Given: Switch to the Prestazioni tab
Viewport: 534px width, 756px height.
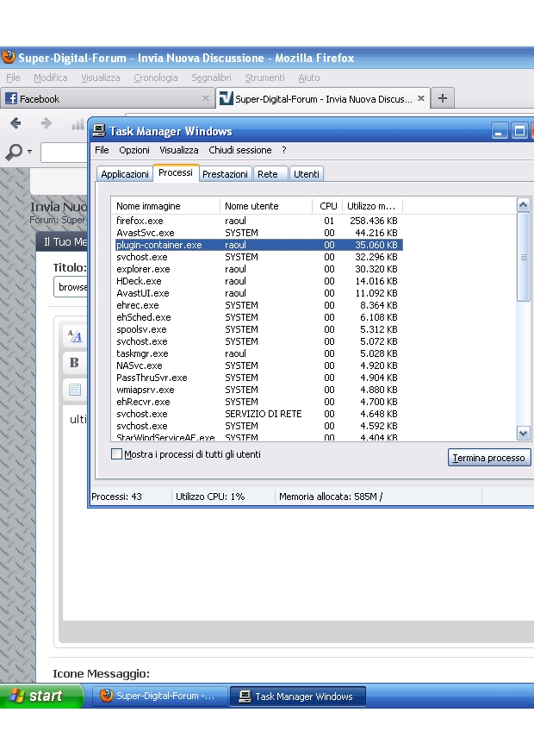Looking at the screenshot, I should click(225, 174).
